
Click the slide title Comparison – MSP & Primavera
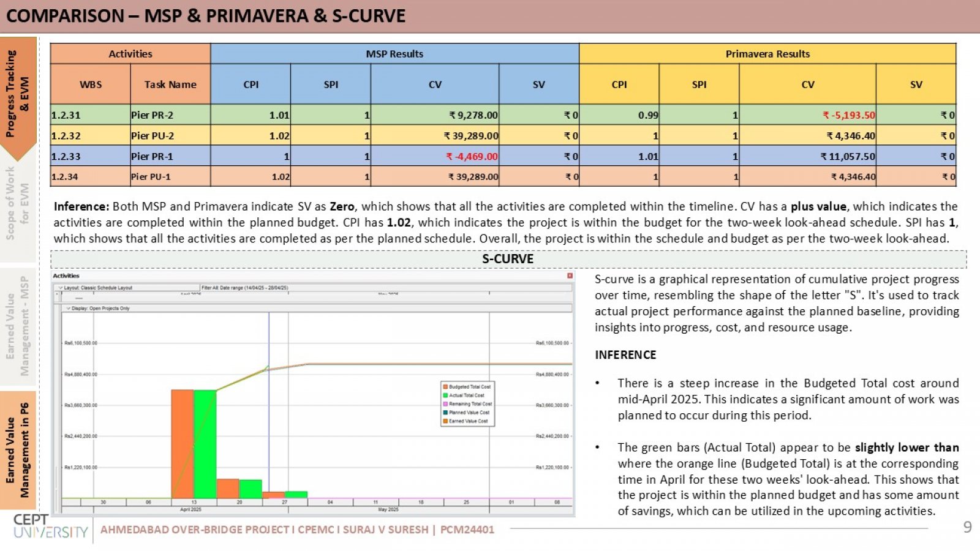pos(206,16)
